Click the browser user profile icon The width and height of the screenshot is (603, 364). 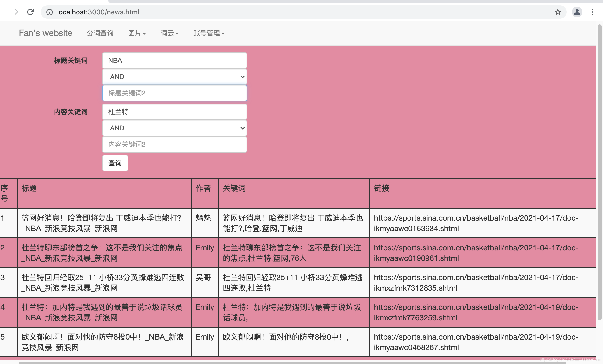click(577, 12)
